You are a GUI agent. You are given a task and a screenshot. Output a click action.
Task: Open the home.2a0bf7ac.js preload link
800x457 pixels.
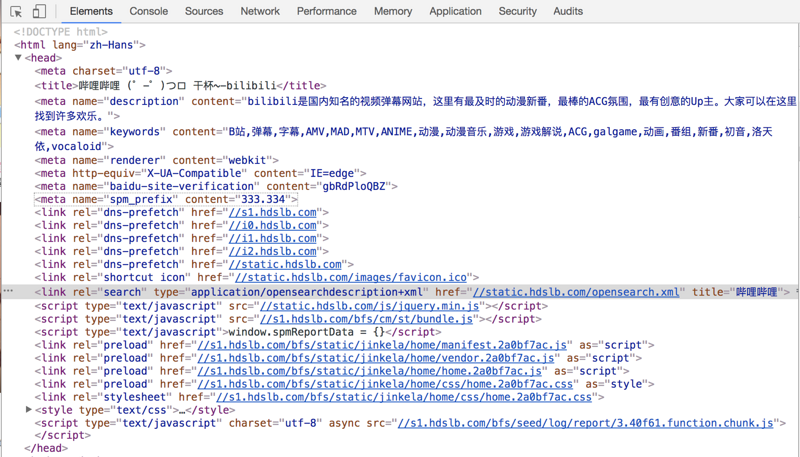click(369, 371)
